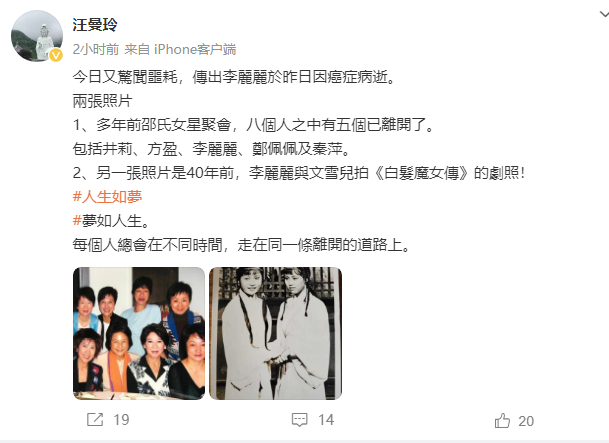Open comments via speech bubble icon
The image size is (609, 443).
(299, 420)
